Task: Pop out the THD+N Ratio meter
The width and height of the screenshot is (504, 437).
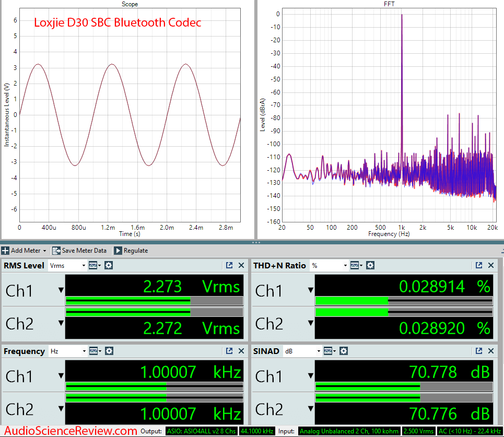Action: tap(479, 265)
